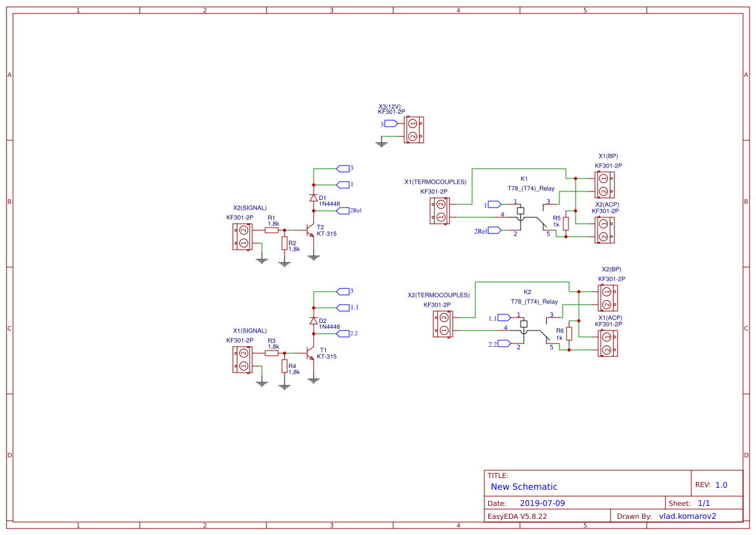Select the "EasyEDA V5.8.22" version text
Screen dimensions: 756x535
(x=517, y=516)
